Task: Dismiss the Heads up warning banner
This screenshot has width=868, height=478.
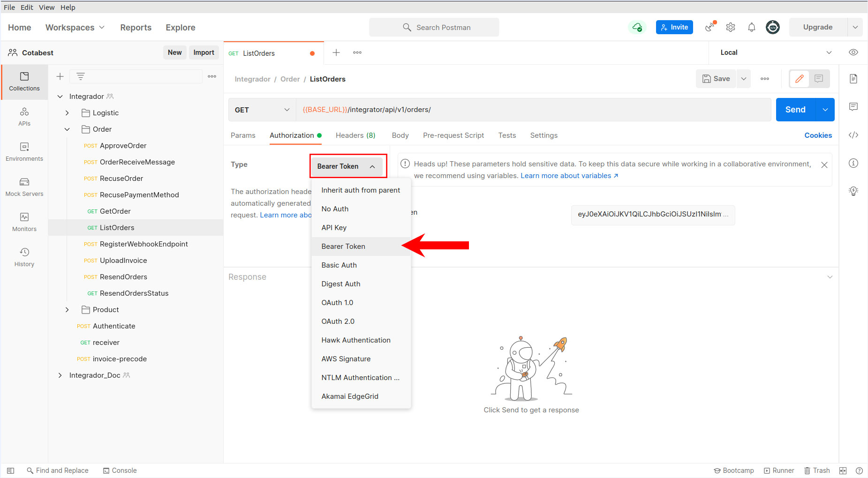Action: coord(824,165)
